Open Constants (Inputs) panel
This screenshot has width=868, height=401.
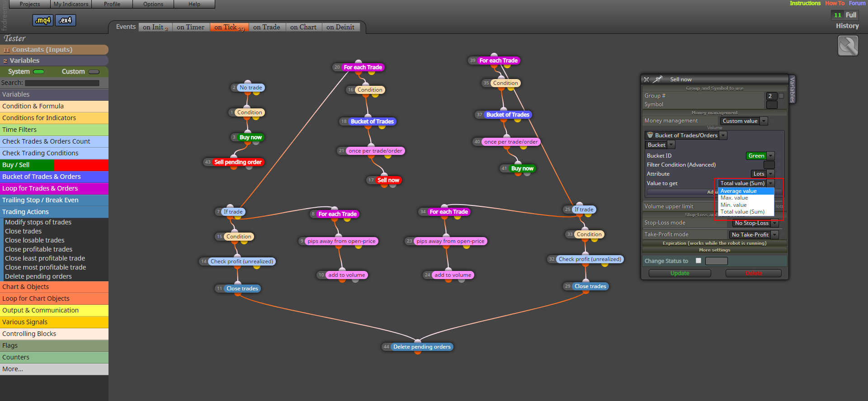pyautogui.click(x=54, y=50)
